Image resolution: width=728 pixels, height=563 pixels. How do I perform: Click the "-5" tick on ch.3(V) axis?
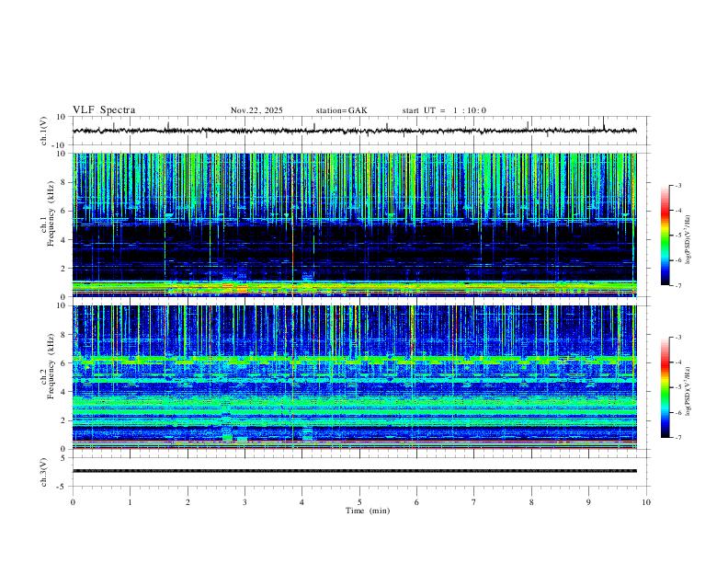[x=63, y=487]
